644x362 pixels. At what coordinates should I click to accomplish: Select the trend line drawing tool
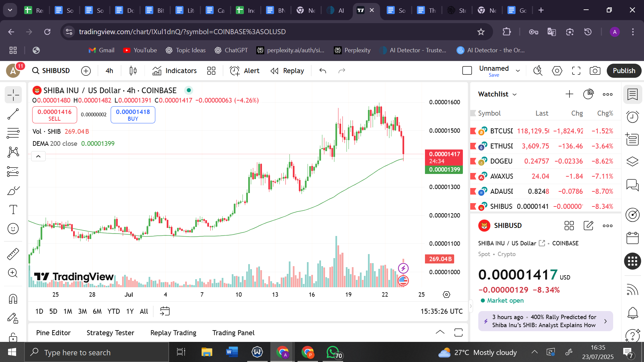coord(13,114)
